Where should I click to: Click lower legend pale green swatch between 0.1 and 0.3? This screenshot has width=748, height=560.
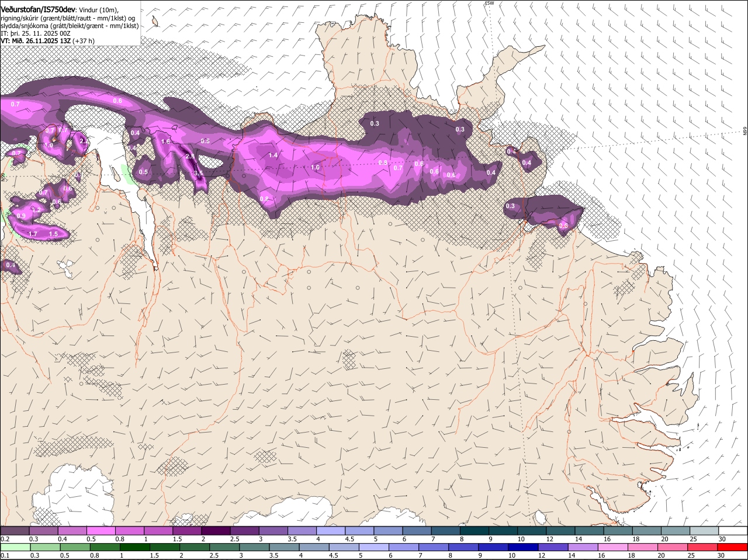click(x=15, y=547)
